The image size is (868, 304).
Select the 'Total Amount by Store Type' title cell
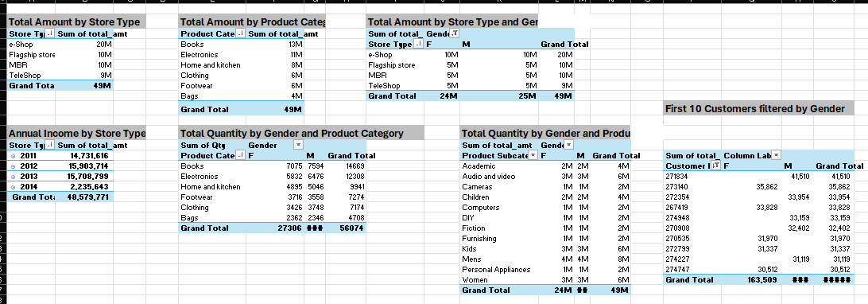coord(77,22)
